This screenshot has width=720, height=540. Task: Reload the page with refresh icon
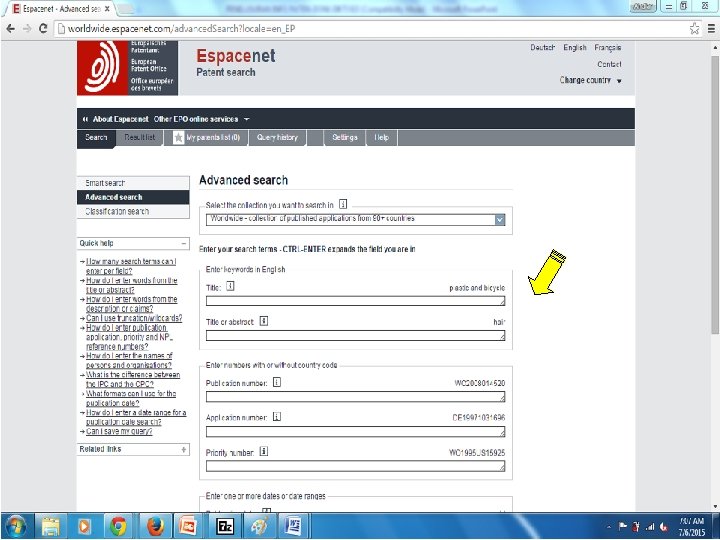pyautogui.click(x=43, y=28)
